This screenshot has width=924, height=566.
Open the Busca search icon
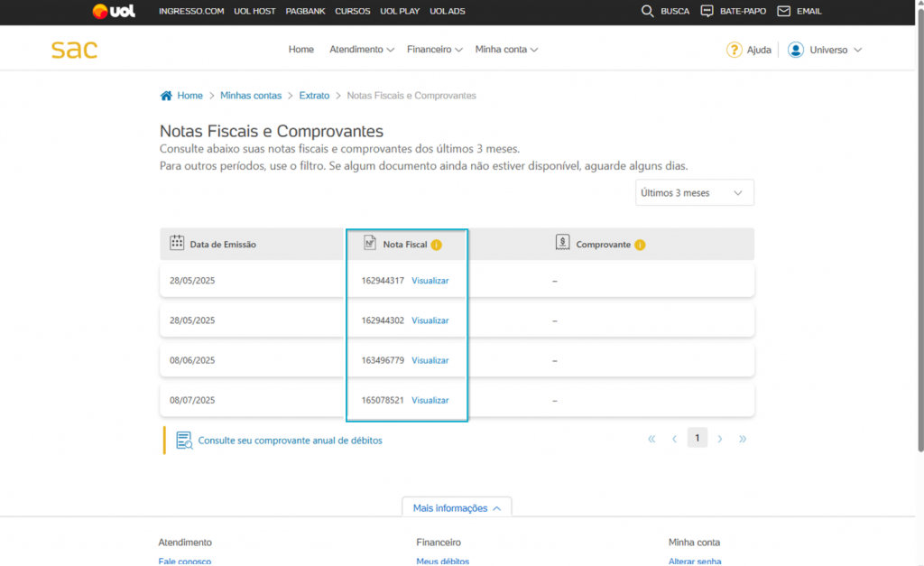click(x=647, y=12)
